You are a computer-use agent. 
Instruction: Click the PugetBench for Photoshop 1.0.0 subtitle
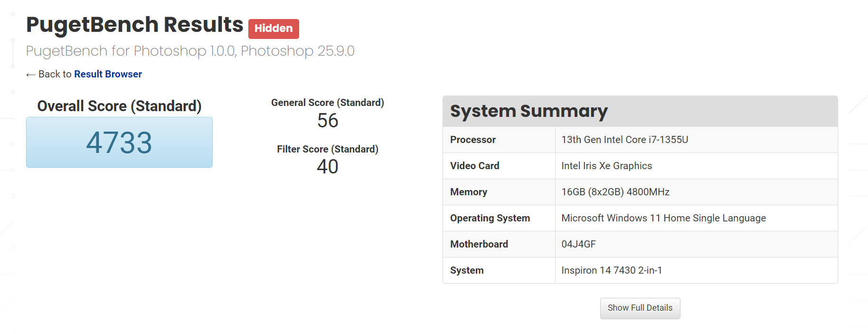(190, 51)
